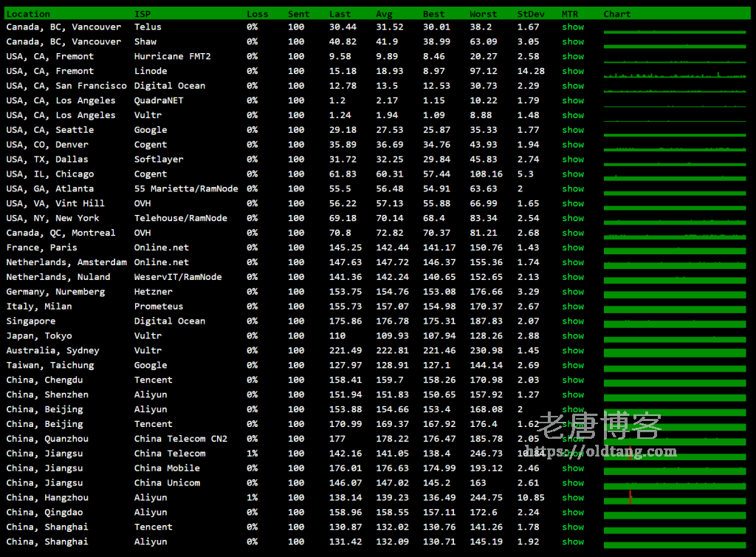Click the Worst column header
Screen dimensions: 756x557
click(x=483, y=14)
